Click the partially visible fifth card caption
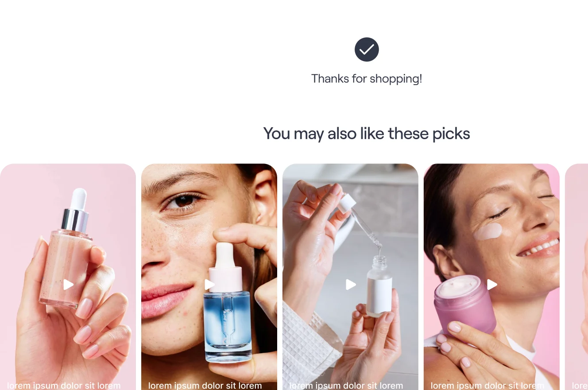The image size is (588, 390). coord(580,386)
